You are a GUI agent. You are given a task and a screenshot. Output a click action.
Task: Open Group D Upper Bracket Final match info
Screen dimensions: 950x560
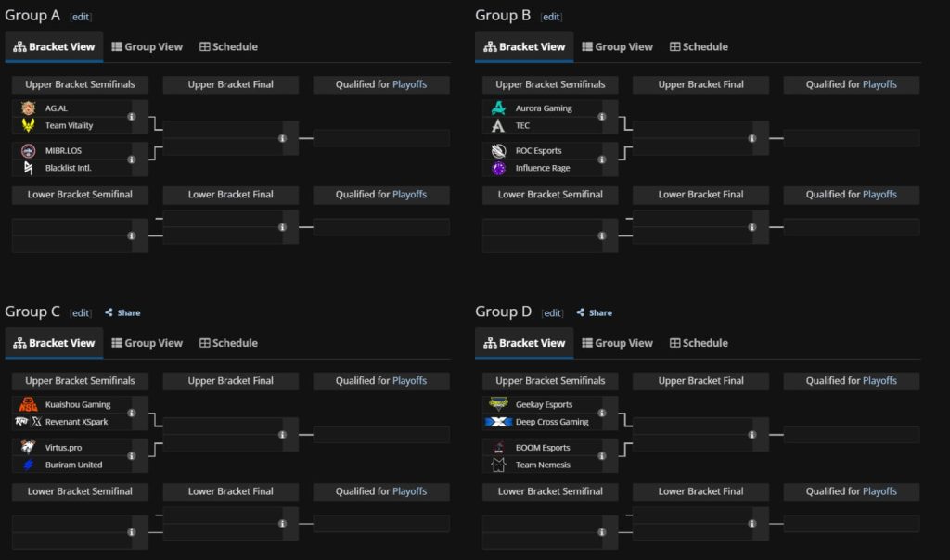click(x=751, y=435)
